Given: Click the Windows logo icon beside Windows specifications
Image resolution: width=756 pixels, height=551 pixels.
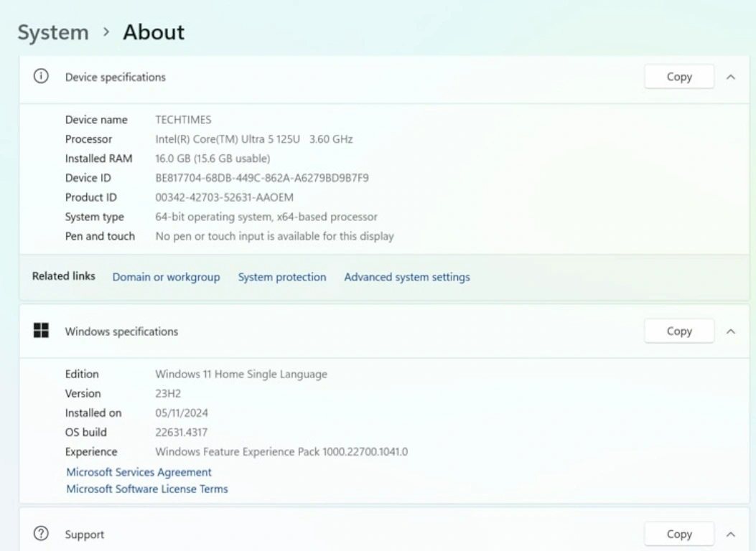Looking at the screenshot, I should (x=41, y=331).
